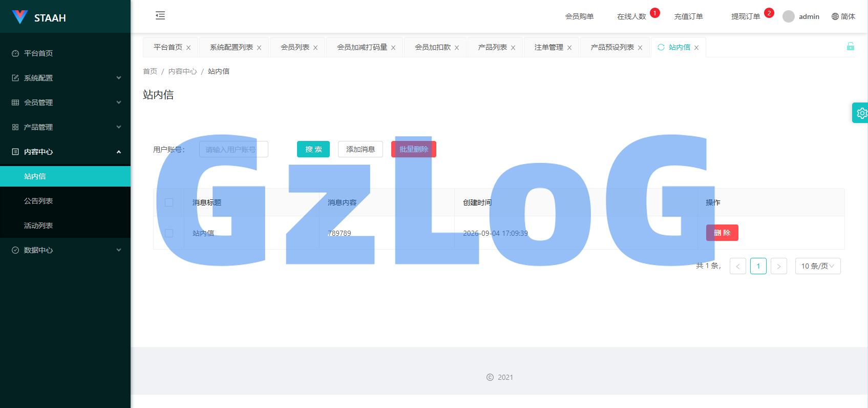Toggle the select-all checkbox in table header
This screenshot has height=408, width=868.
pyautogui.click(x=169, y=202)
